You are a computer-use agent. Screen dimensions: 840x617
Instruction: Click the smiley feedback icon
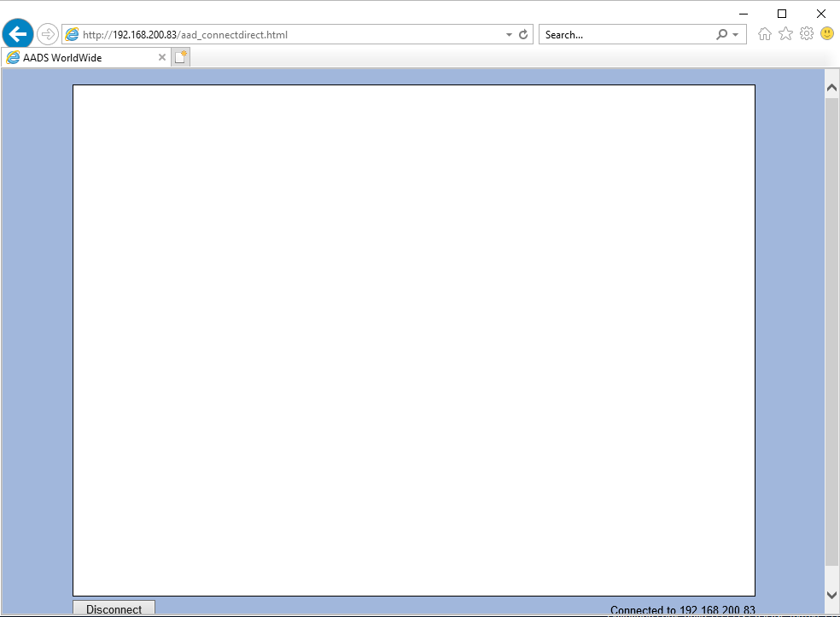[x=827, y=34]
